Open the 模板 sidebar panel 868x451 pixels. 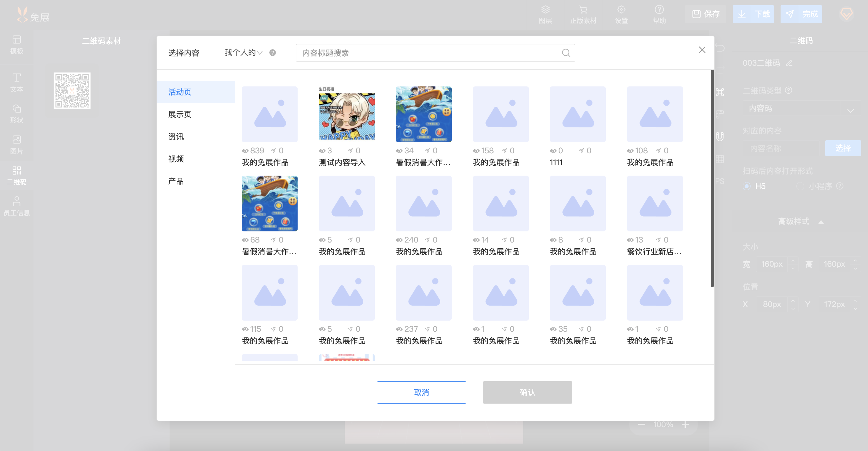16,45
